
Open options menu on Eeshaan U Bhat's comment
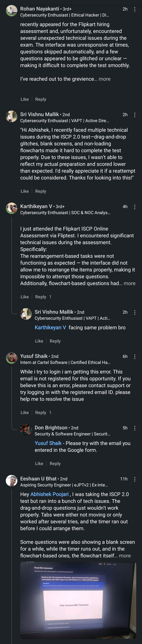(135, 479)
